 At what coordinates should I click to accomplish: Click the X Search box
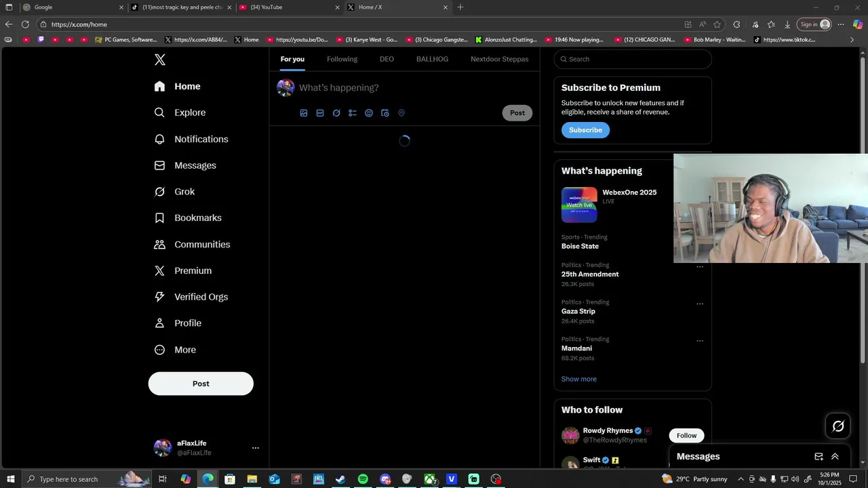633,59
